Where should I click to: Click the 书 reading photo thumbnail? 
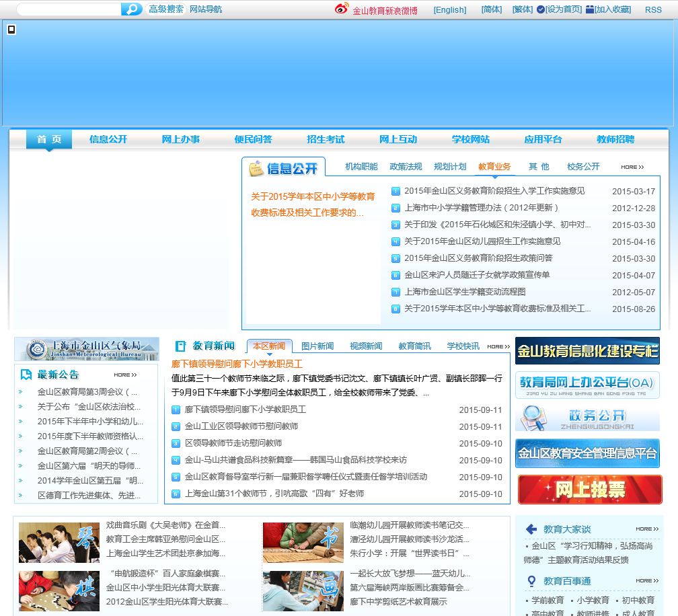click(303, 543)
